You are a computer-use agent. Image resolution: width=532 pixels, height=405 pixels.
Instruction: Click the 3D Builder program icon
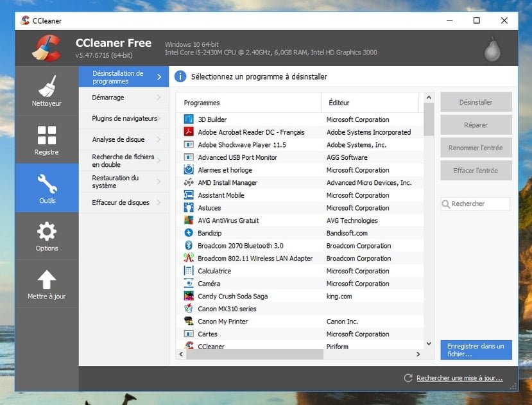click(189, 119)
